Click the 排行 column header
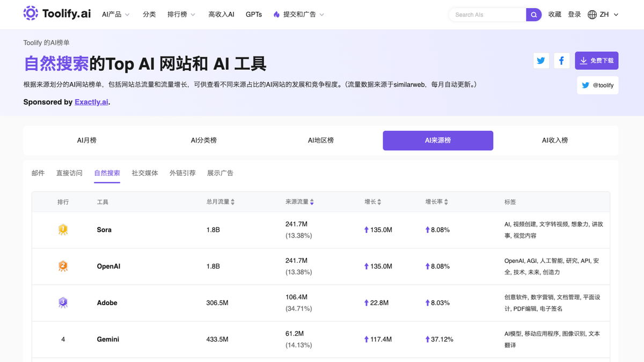The image size is (644, 362). 63,202
